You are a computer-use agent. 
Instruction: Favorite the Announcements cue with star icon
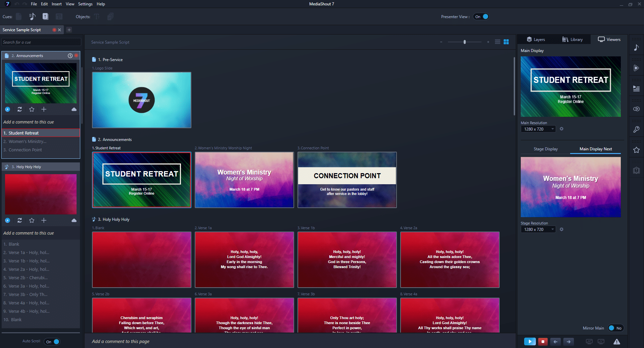click(x=32, y=109)
